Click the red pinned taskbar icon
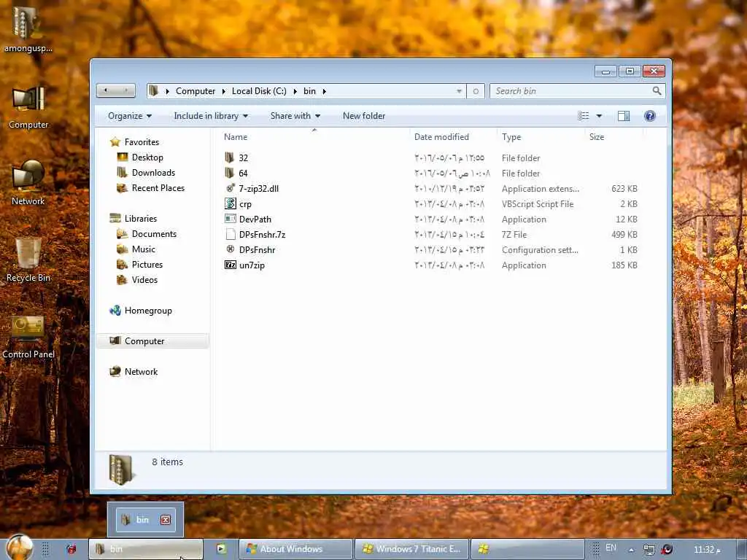Screen dimensions: 747x560 [x=71, y=549]
